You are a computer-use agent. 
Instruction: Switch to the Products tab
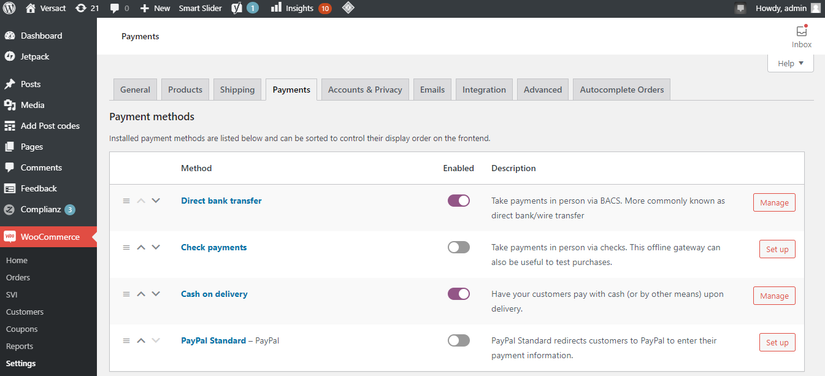(x=185, y=90)
